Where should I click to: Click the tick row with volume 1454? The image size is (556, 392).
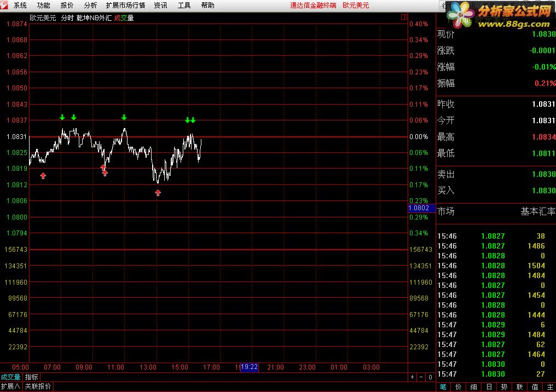(x=496, y=295)
